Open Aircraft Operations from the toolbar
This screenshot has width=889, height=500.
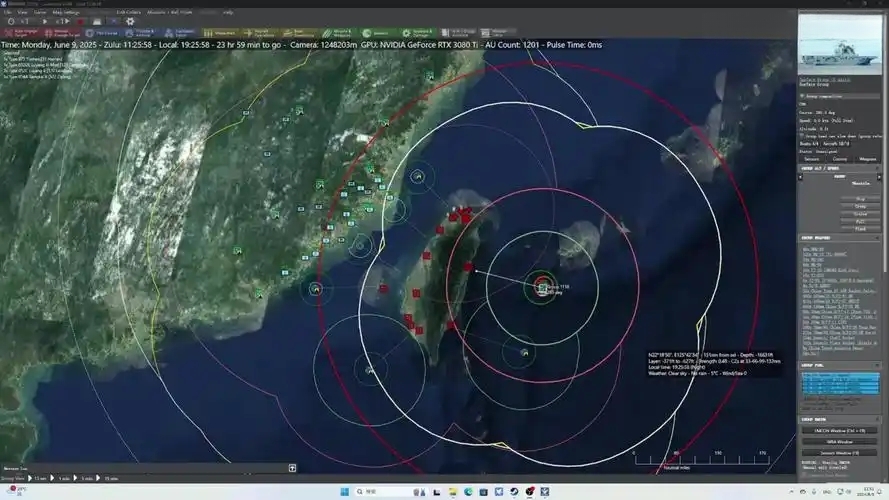click(x=260, y=33)
